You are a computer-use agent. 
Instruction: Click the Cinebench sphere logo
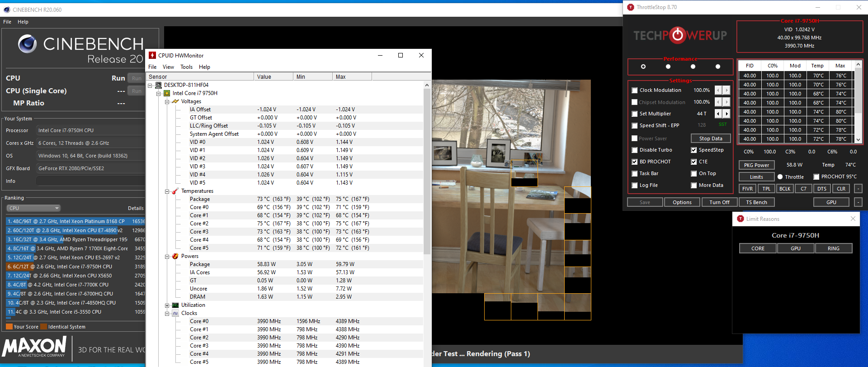[28, 44]
